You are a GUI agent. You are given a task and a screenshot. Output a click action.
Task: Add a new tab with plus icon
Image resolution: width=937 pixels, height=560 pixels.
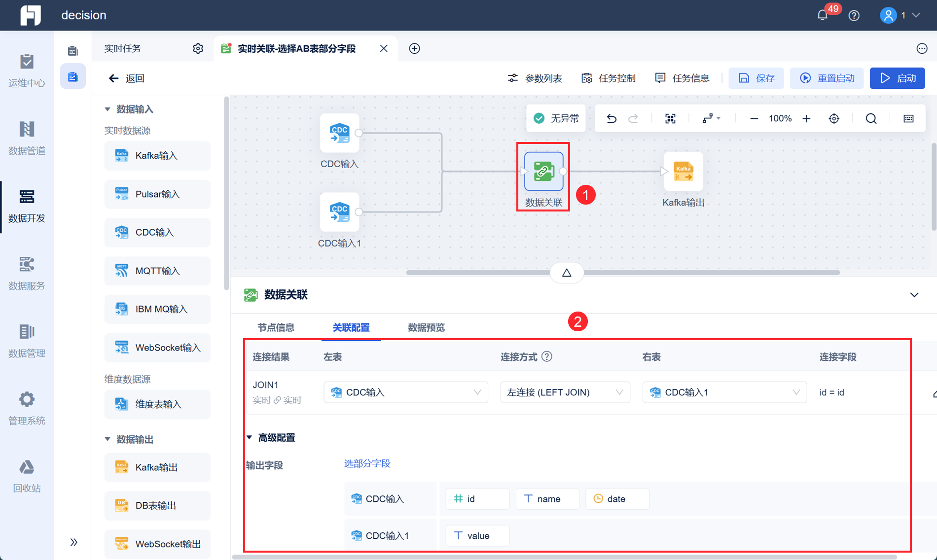(x=415, y=48)
